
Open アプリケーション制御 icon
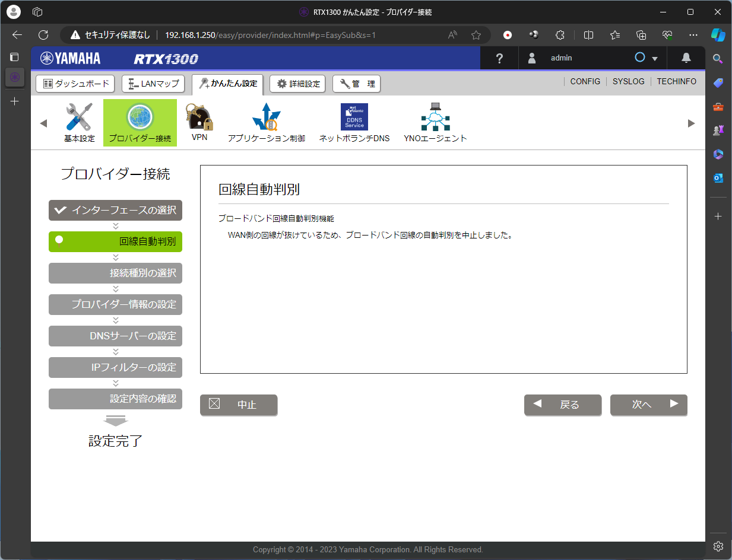point(267,123)
